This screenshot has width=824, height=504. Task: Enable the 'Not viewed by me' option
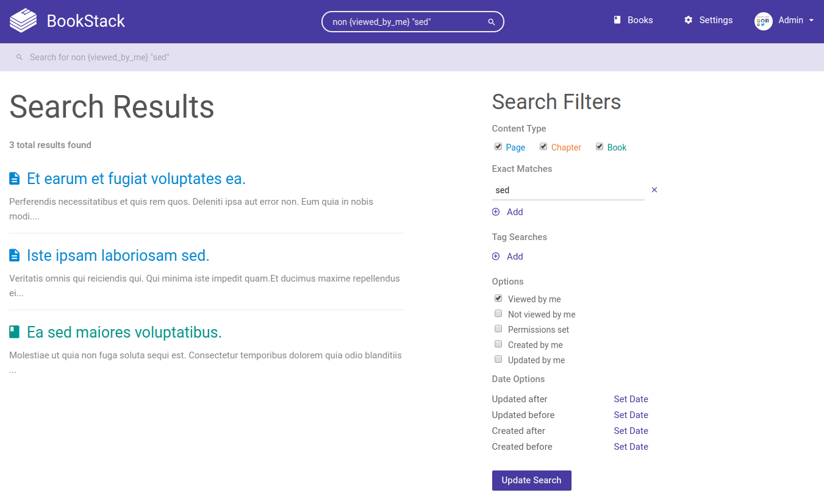tap(498, 314)
